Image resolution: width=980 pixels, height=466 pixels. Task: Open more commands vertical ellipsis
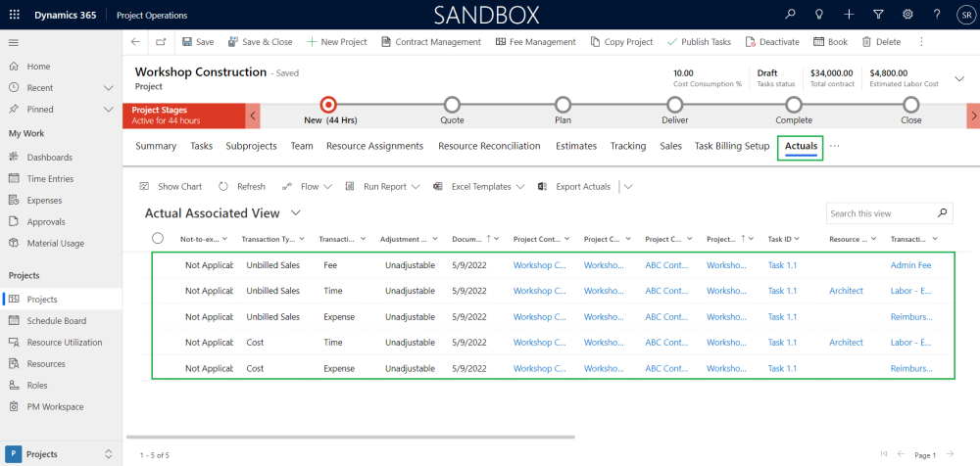click(x=921, y=42)
